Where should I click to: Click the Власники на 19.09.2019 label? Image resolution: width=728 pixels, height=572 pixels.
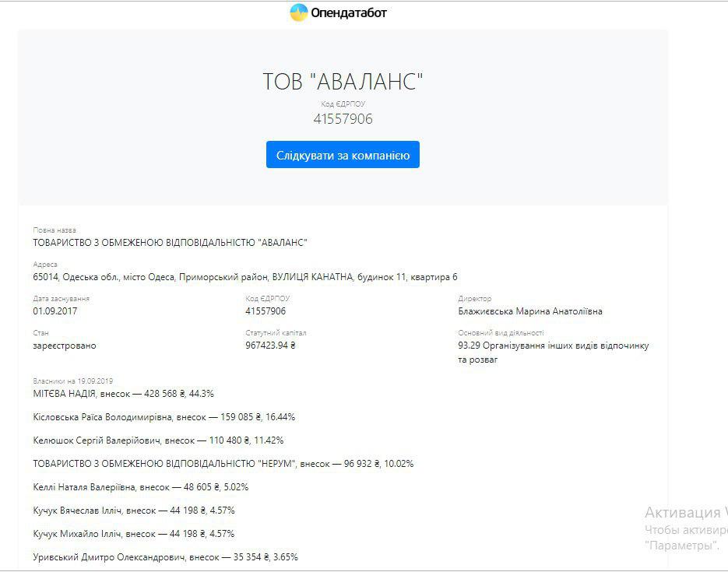point(73,381)
